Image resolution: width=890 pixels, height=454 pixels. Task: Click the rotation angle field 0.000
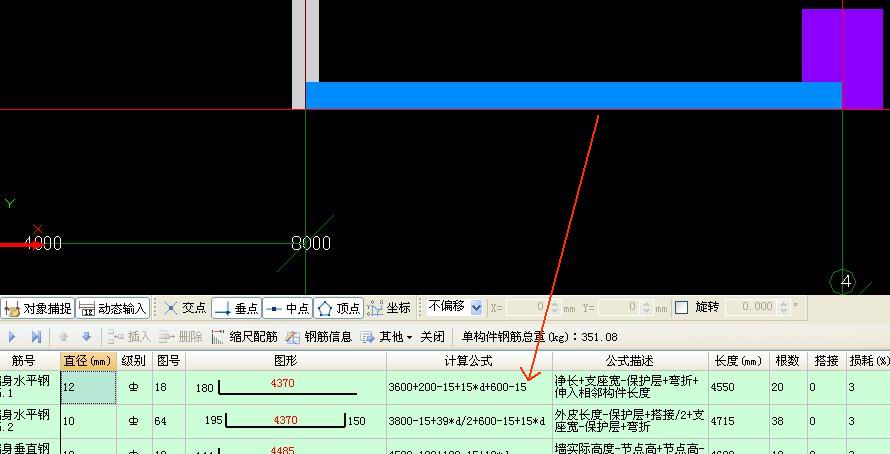coord(752,307)
